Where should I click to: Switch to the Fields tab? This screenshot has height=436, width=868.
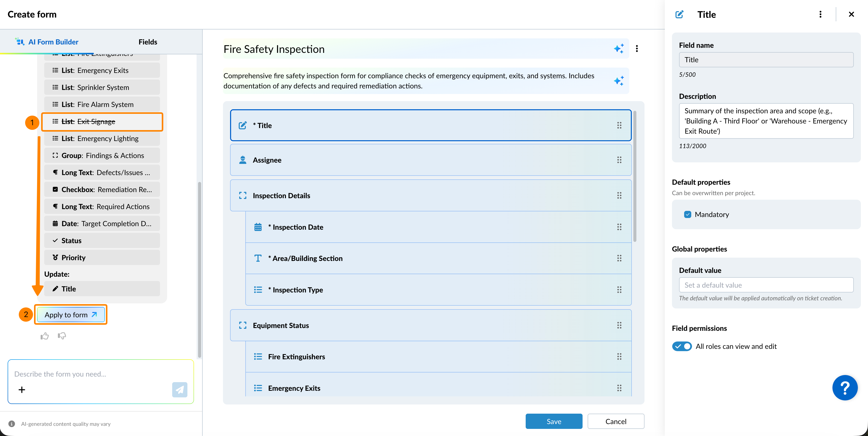(148, 42)
